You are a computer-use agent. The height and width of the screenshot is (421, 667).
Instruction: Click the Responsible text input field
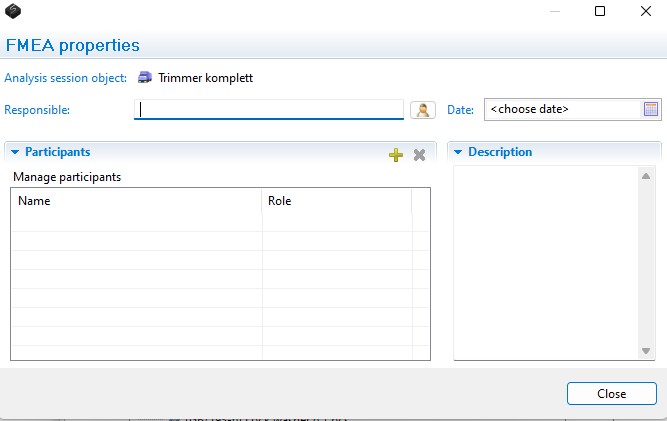coord(268,110)
